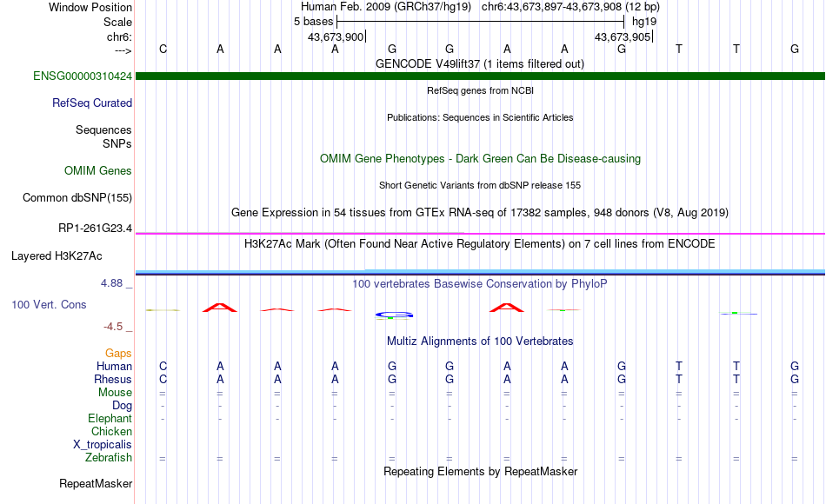Click the Scale label
The width and height of the screenshot is (826, 504).
tap(117, 22)
